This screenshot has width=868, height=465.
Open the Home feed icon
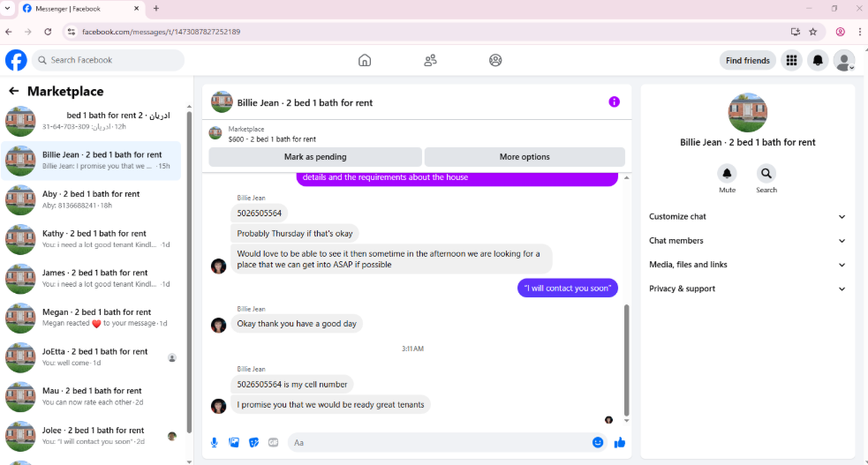click(365, 60)
